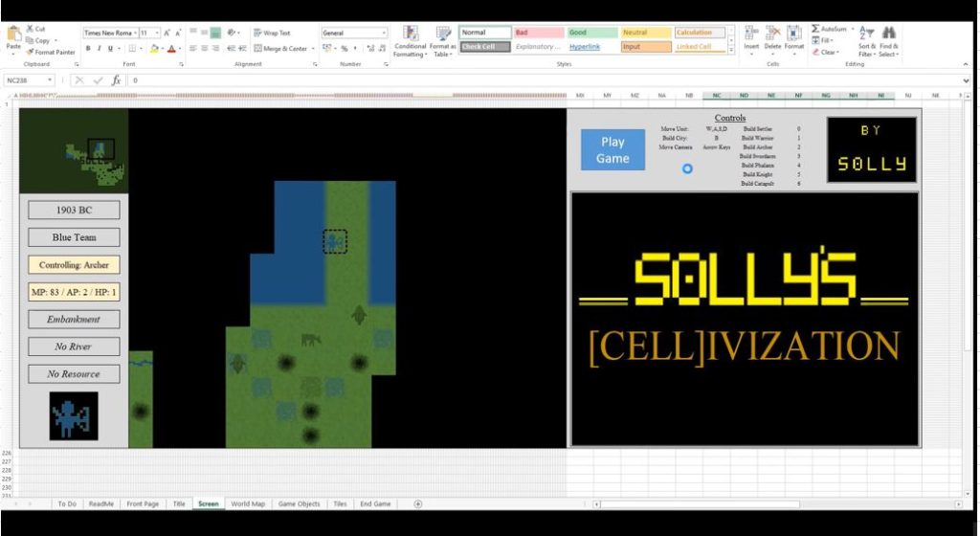This screenshot has height=536, width=980.
Task: Decrease decimal places
Action: click(x=381, y=49)
